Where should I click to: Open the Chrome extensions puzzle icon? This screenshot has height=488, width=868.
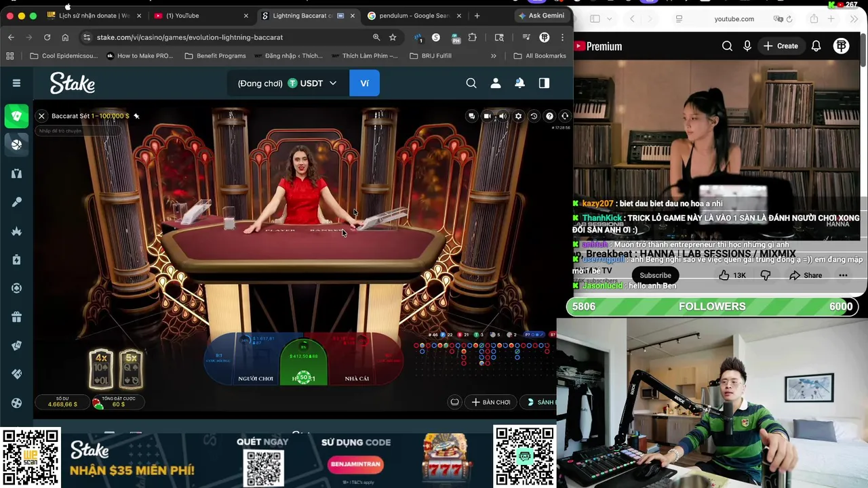tap(473, 37)
